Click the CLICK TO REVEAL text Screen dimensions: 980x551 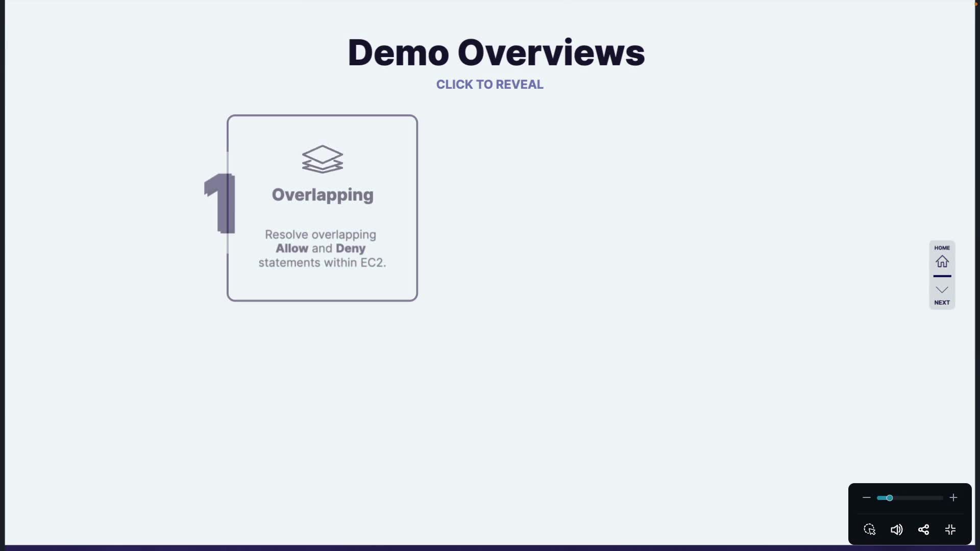click(489, 85)
